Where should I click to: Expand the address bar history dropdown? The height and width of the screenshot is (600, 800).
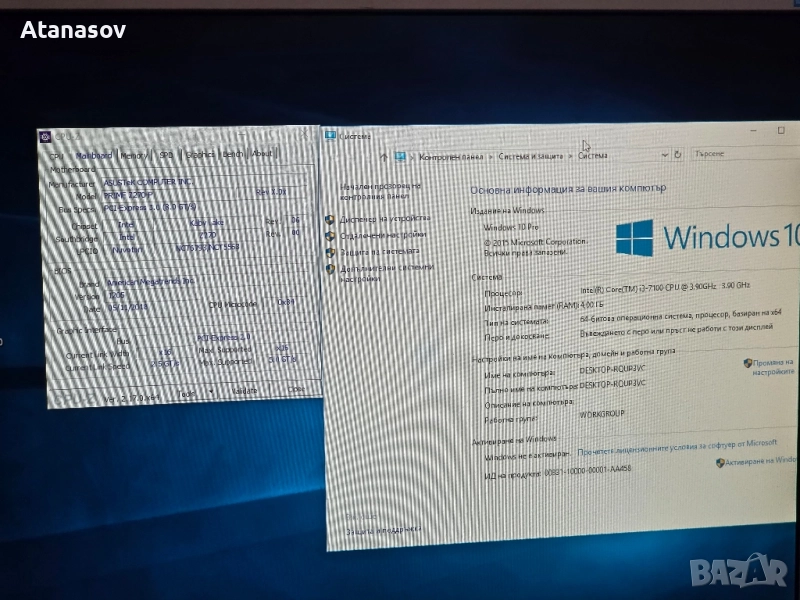pos(664,155)
